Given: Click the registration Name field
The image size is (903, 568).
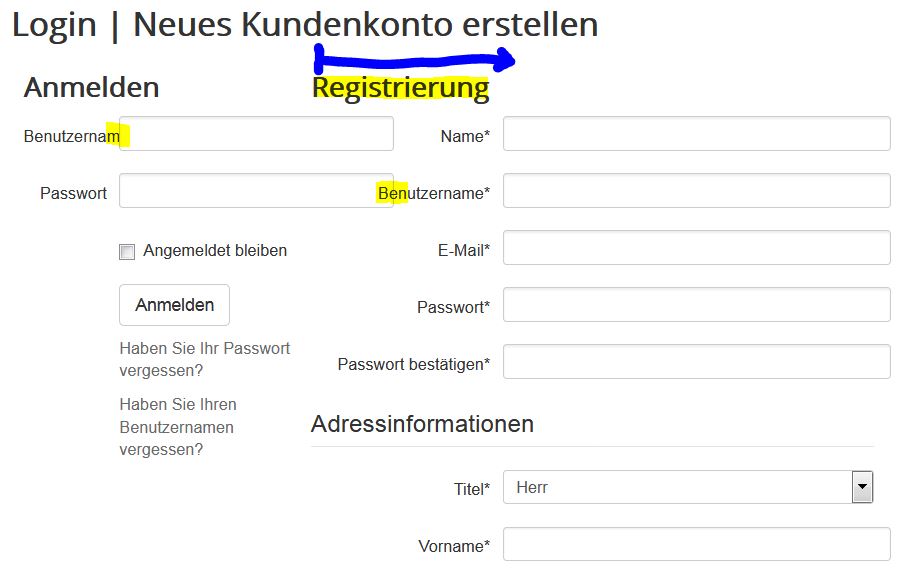Looking at the screenshot, I should (x=696, y=134).
